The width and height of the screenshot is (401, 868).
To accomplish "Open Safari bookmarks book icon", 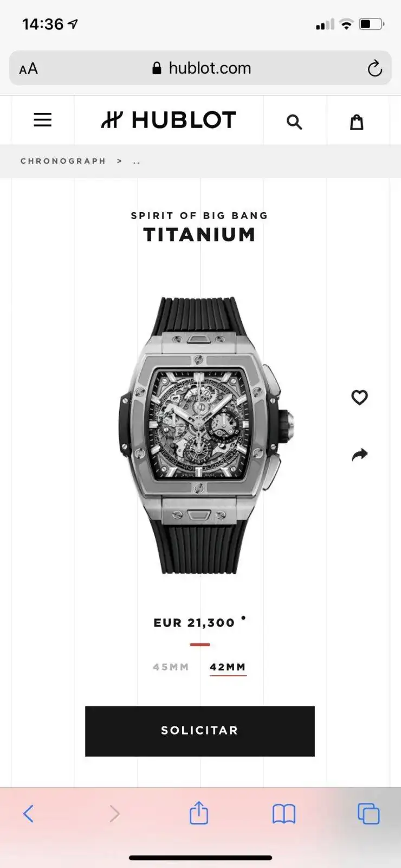I will (284, 814).
